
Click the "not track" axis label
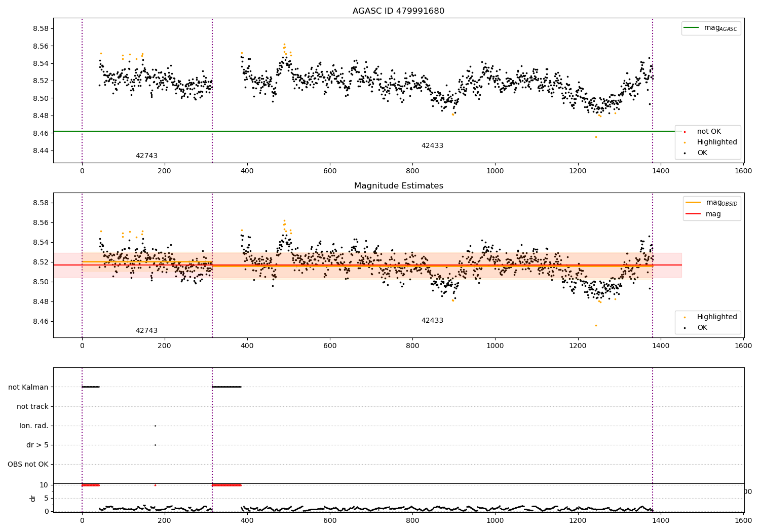32,406
